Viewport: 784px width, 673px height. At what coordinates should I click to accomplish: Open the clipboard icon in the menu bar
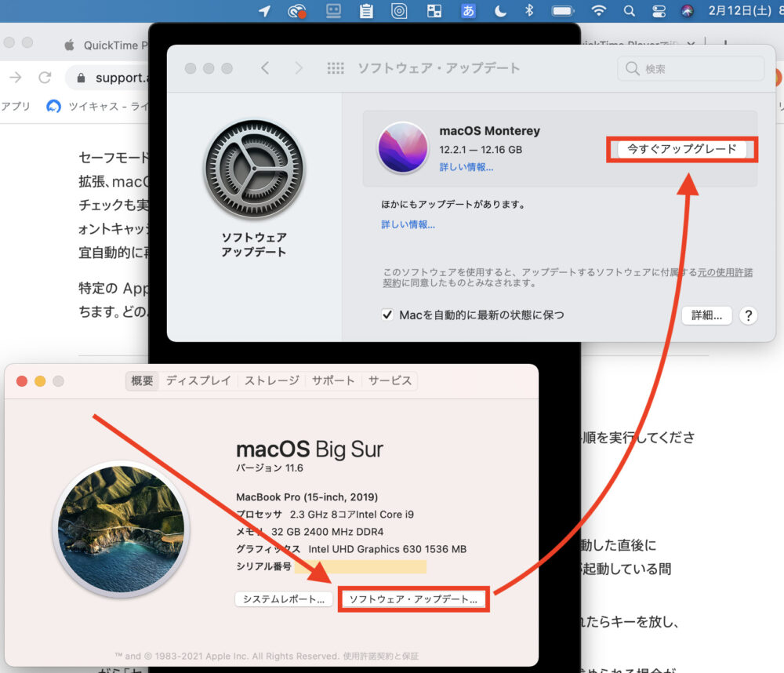(366, 11)
